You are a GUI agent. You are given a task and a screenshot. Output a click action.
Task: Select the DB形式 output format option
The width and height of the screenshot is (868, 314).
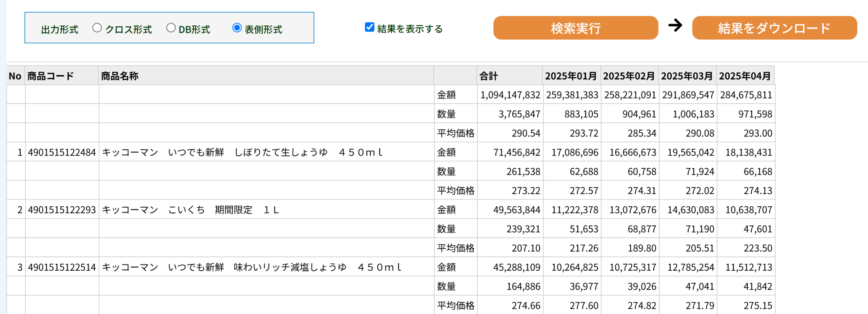[x=171, y=28]
